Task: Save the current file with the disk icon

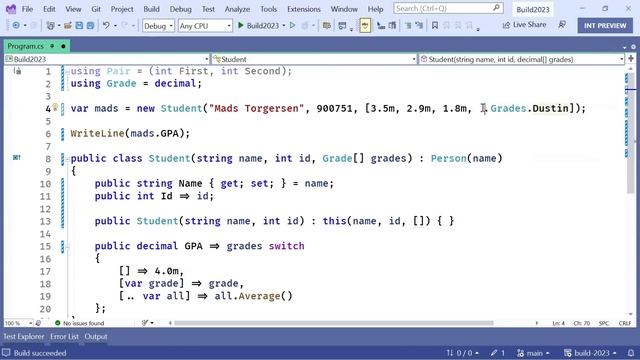Action: tap(79, 25)
